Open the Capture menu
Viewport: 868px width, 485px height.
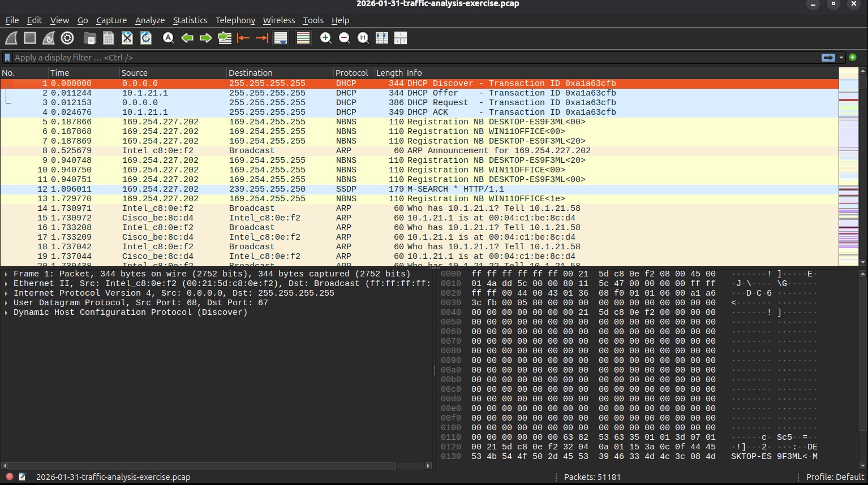(x=111, y=20)
